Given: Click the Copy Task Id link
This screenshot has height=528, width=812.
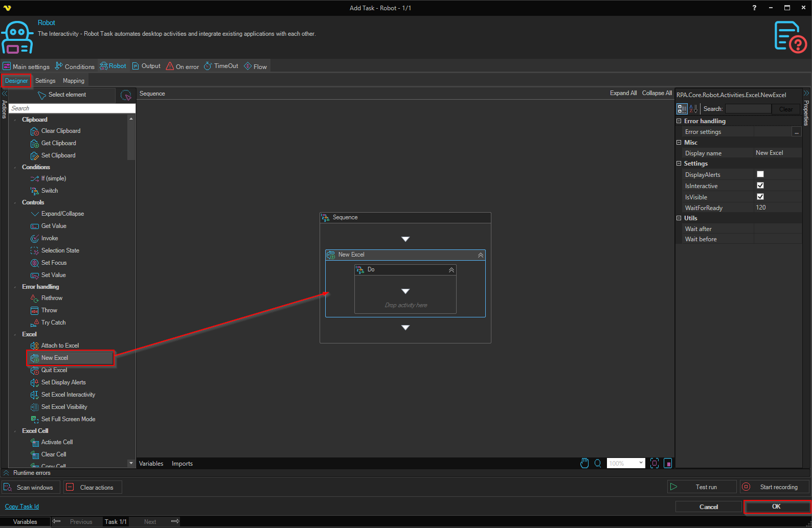Looking at the screenshot, I should point(22,507).
